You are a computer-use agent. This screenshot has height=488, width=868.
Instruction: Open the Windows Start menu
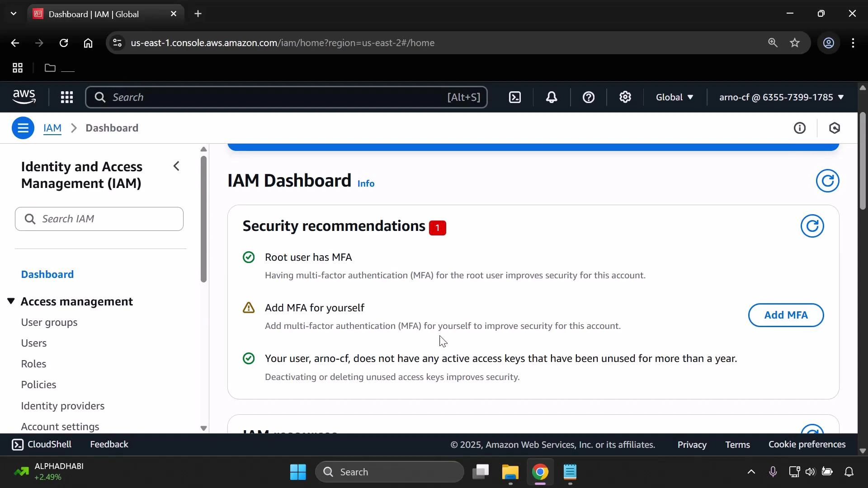click(297, 471)
